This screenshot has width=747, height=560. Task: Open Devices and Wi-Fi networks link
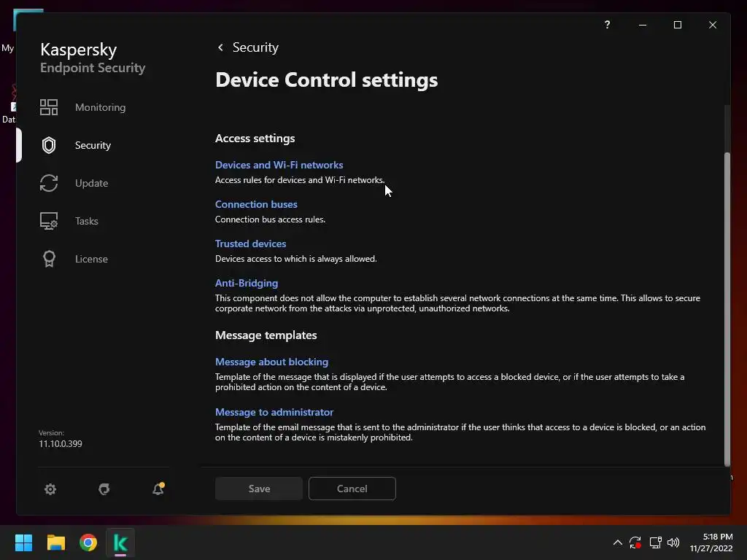[x=279, y=165]
